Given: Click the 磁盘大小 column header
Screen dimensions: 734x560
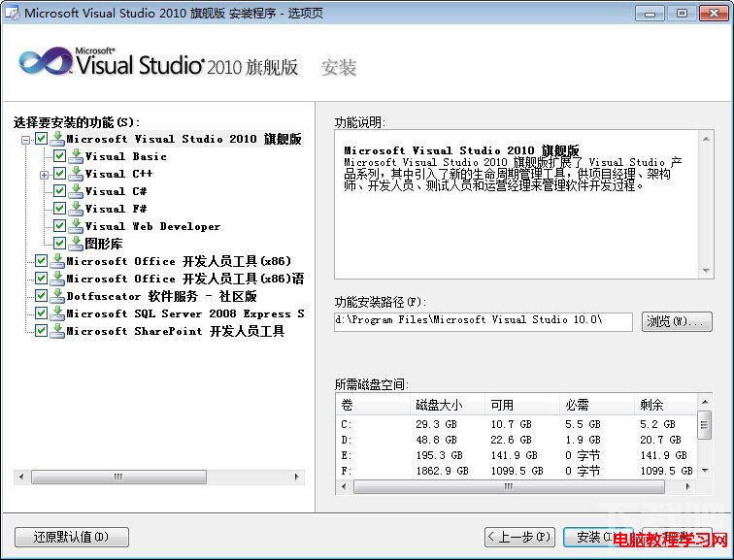Looking at the screenshot, I should coord(448,405).
